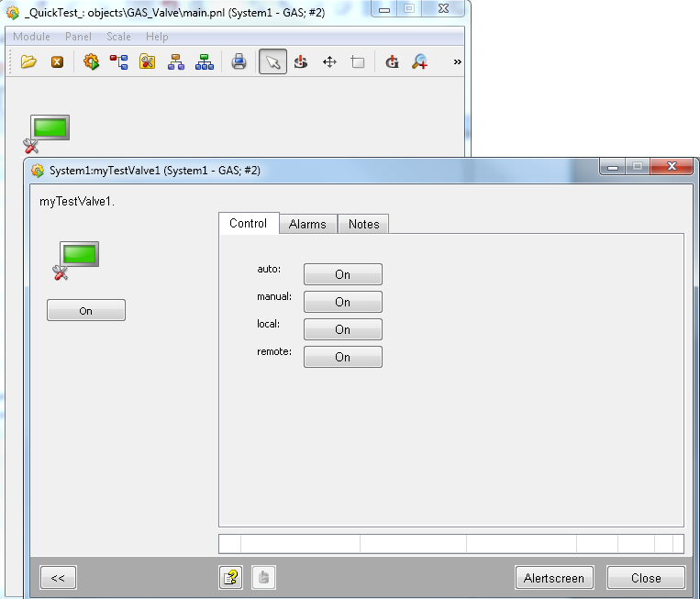Screen dimensions: 700x599
Task: Select the arrow pointer tool
Action: pos(272,62)
